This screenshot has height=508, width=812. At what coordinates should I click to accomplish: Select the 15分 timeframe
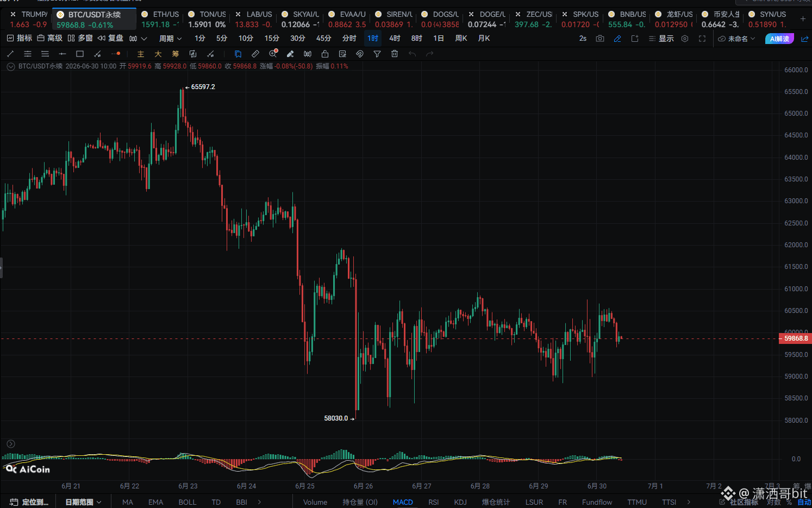pyautogui.click(x=272, y=39)
